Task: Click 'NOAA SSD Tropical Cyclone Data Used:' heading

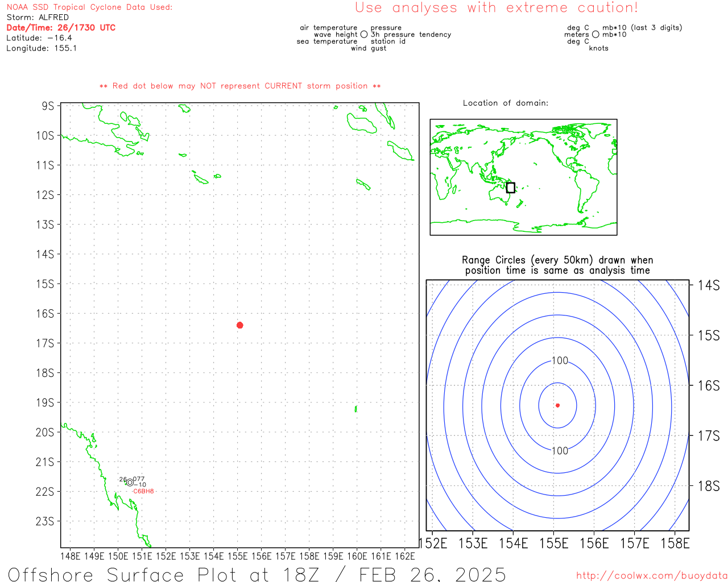Action: [x=89, y=7]
